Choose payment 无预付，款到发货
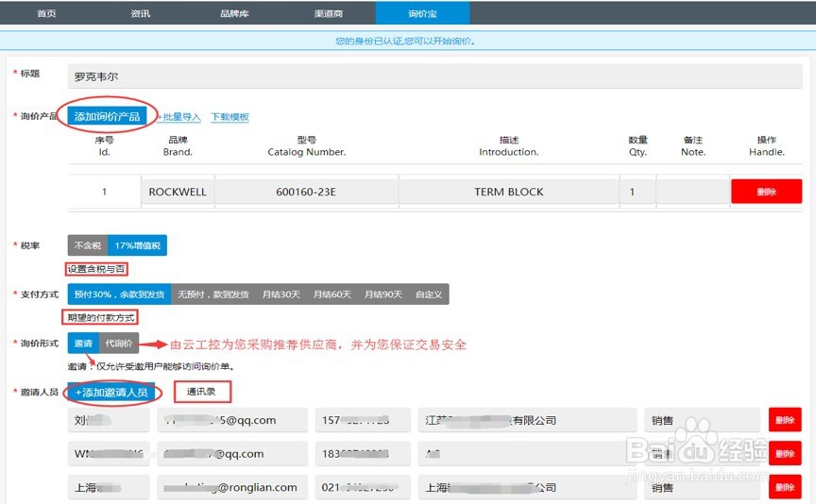 212,294
